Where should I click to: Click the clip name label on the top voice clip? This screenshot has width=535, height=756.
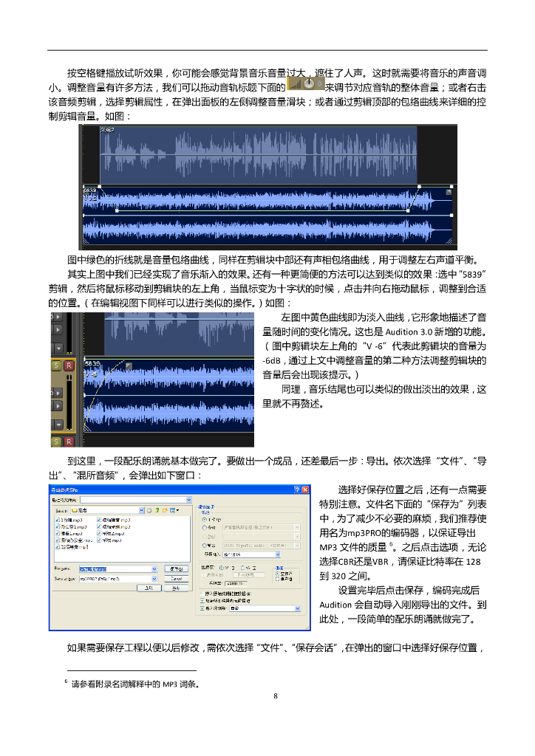[x=107, y=129]
